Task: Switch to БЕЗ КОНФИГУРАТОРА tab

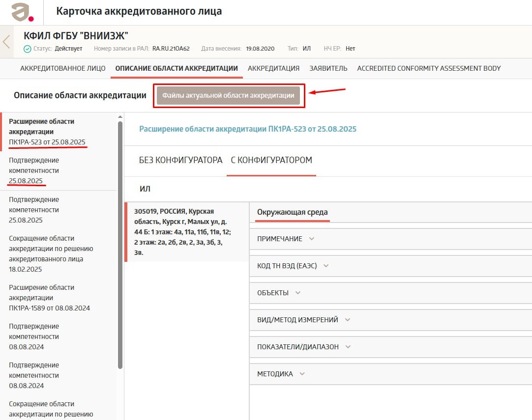Action: click(x=180, y=160)
